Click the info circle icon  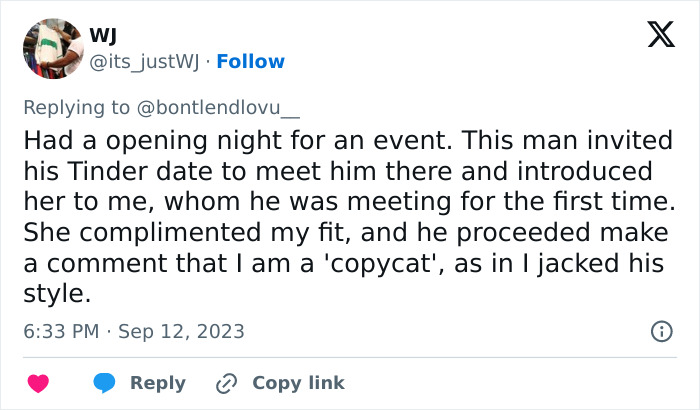coord(661,331)
